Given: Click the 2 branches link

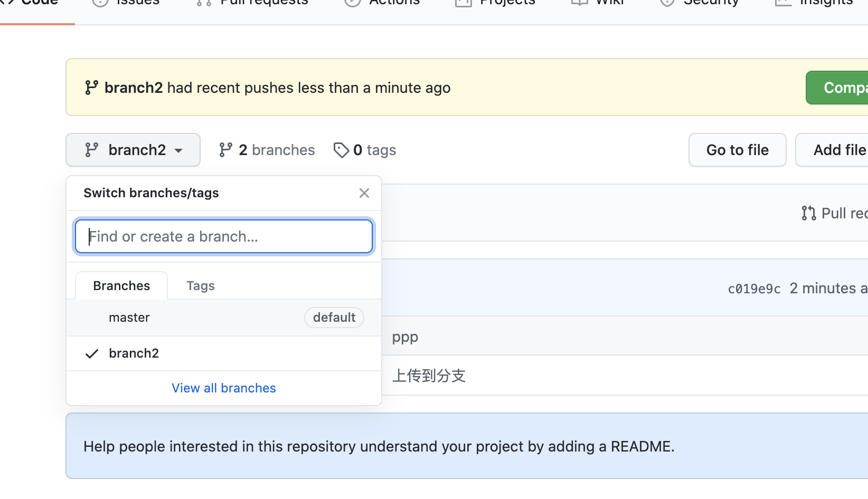Looking at the screenshot, I should tap(267, 150).
